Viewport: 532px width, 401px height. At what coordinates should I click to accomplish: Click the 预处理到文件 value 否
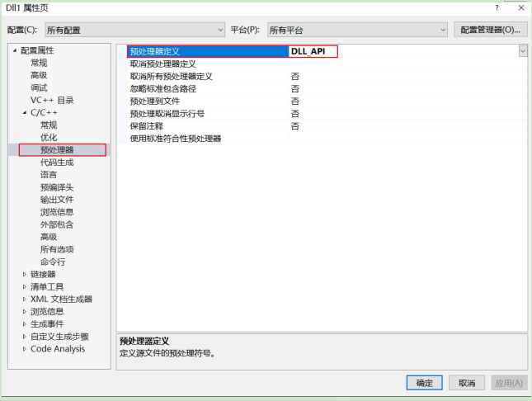pyautogui.click(x=295, y=101)
